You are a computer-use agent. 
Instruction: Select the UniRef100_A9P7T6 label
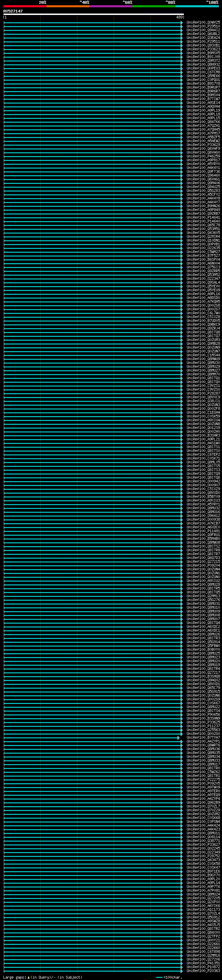[x=203, y=886]
